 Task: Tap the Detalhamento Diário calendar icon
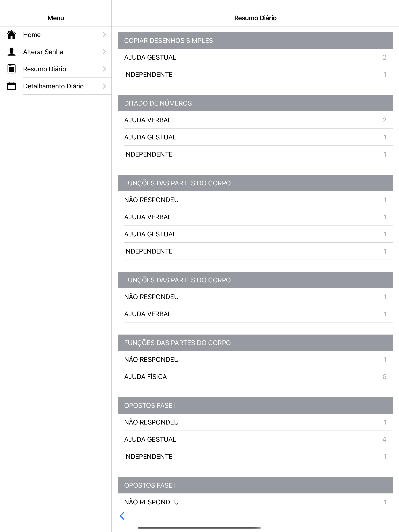pos(11,86)
